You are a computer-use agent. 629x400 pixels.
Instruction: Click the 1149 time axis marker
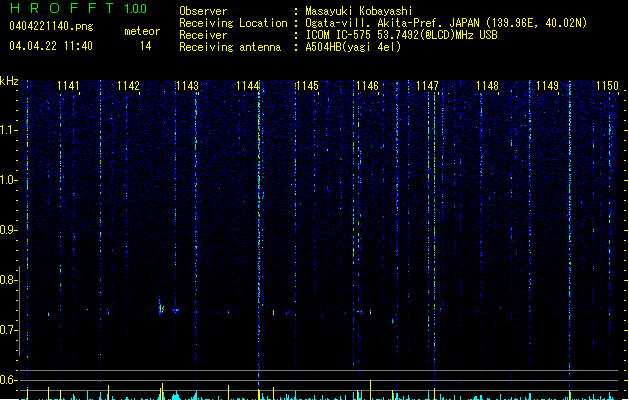(547, 86)
